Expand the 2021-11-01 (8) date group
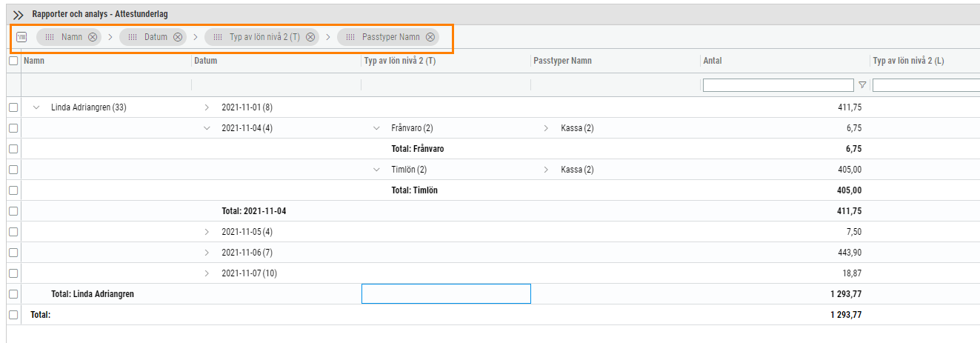The height and width of the screenshot is (343, 980). click(x=207, y=107)
